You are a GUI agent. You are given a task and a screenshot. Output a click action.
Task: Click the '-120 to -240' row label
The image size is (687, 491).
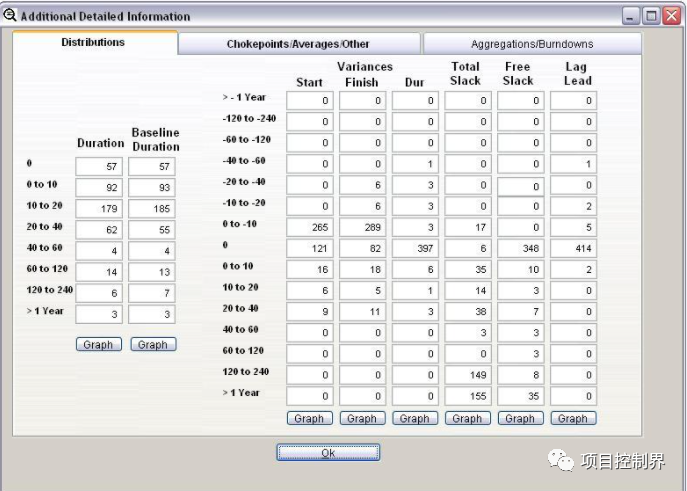(249, 118)
